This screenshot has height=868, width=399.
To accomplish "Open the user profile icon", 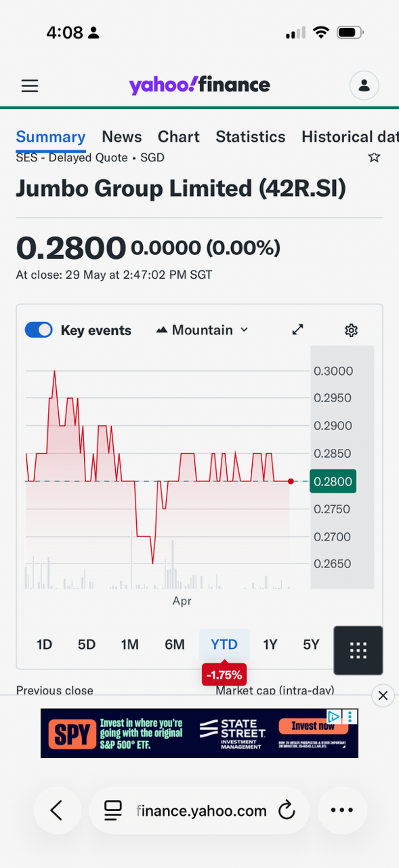I will [x=364, y=85].
